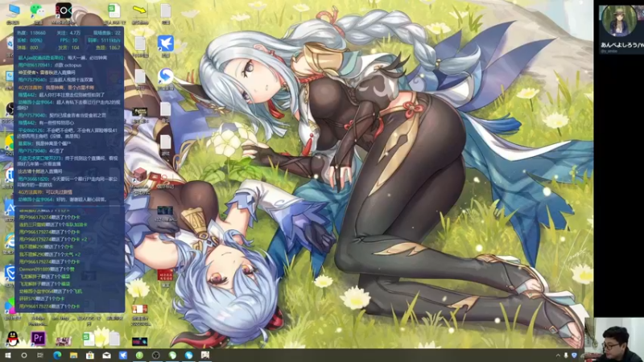Select the Adobe Premiere Pro desktop shortcut
The width and height of the screenshot is (644, 362).
pos(38,339)
